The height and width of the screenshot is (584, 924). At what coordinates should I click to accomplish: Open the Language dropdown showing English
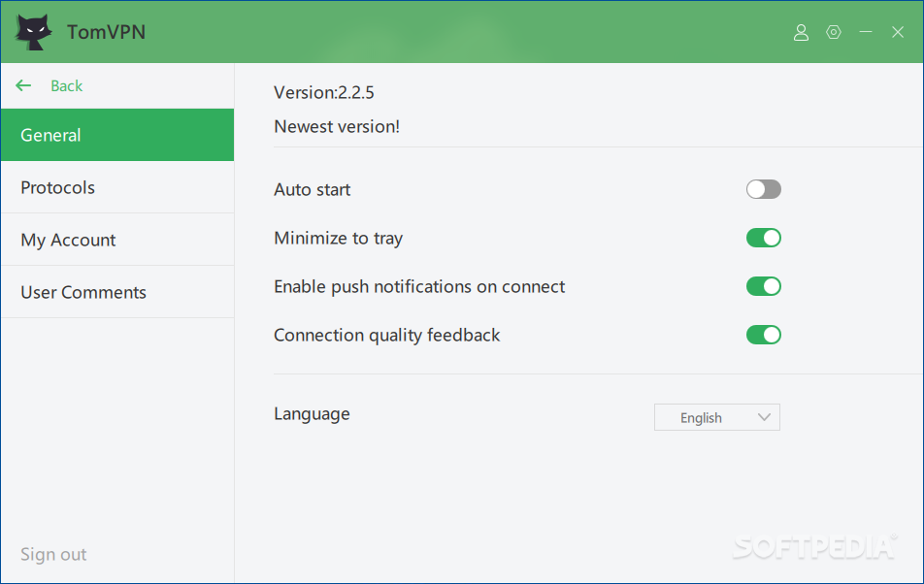(x=717, y=417)
